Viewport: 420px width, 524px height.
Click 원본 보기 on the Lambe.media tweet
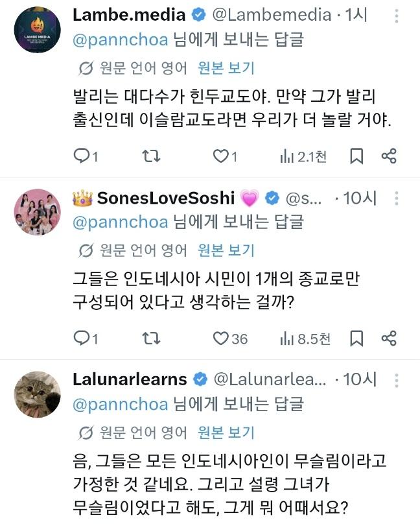(x=226, y=68)
